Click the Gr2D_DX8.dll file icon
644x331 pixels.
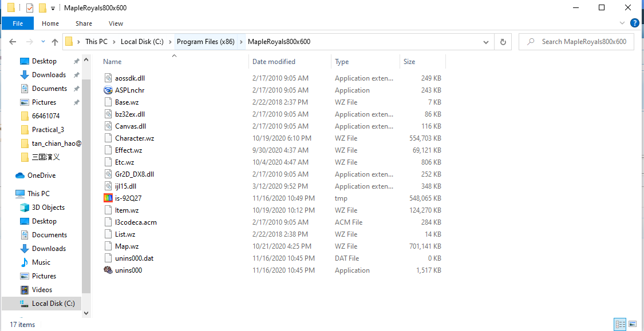click(108, 174)
